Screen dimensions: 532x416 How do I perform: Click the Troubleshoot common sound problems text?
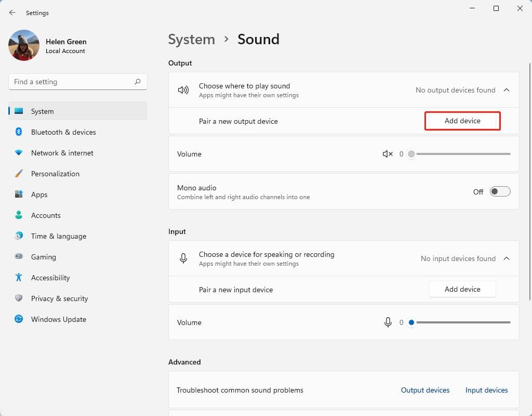[240, 390]
